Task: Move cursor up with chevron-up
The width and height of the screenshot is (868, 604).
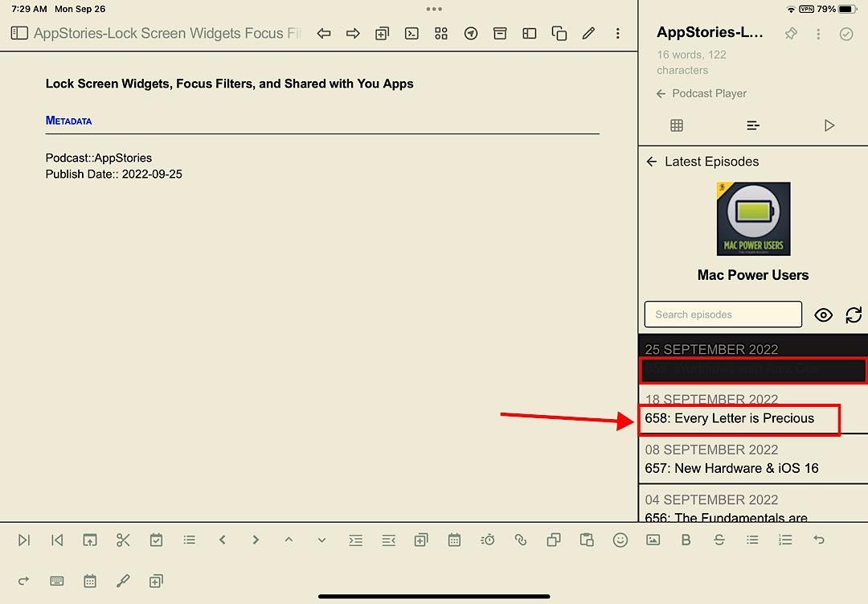Action: [289, 540]
